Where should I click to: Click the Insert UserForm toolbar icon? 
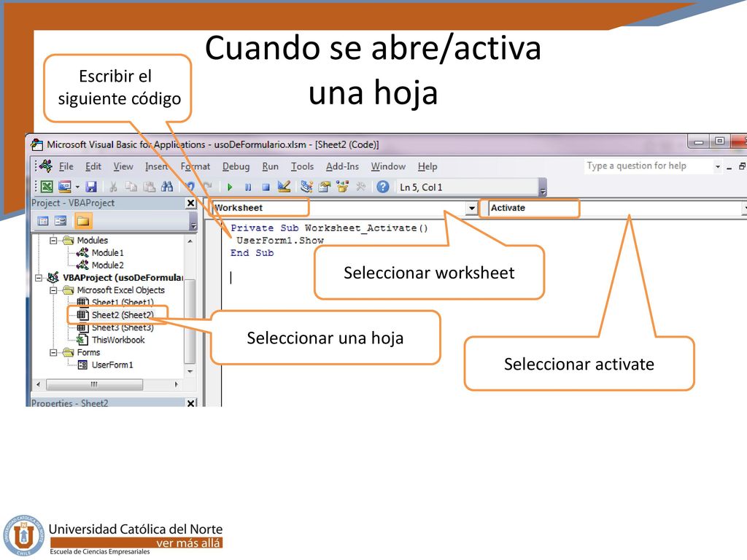(x=64, y=187)
